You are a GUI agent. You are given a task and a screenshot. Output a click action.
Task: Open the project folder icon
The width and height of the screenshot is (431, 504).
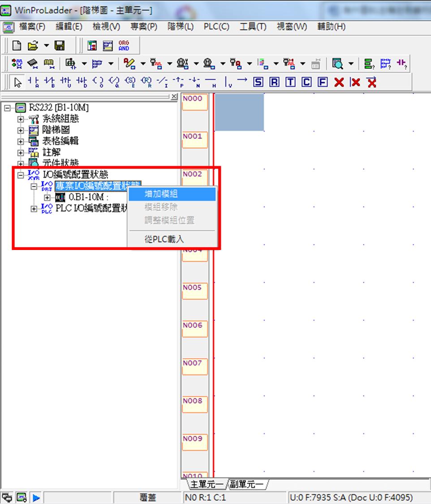click(x=32, y=46)
